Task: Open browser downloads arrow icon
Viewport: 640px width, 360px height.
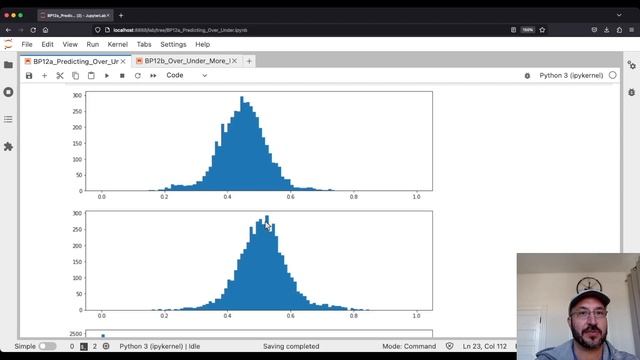Action: [x=607, y=30]
